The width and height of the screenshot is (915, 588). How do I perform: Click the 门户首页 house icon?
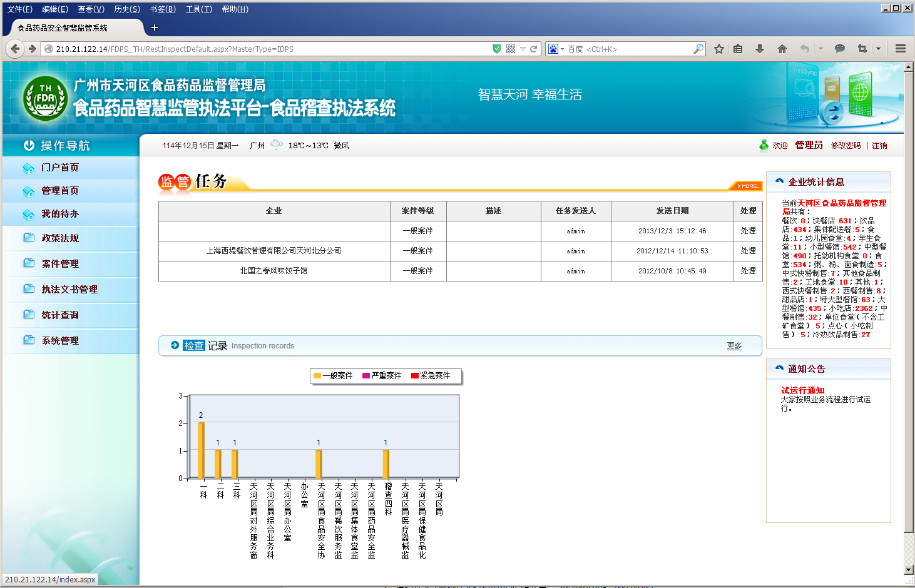point(28,168)
